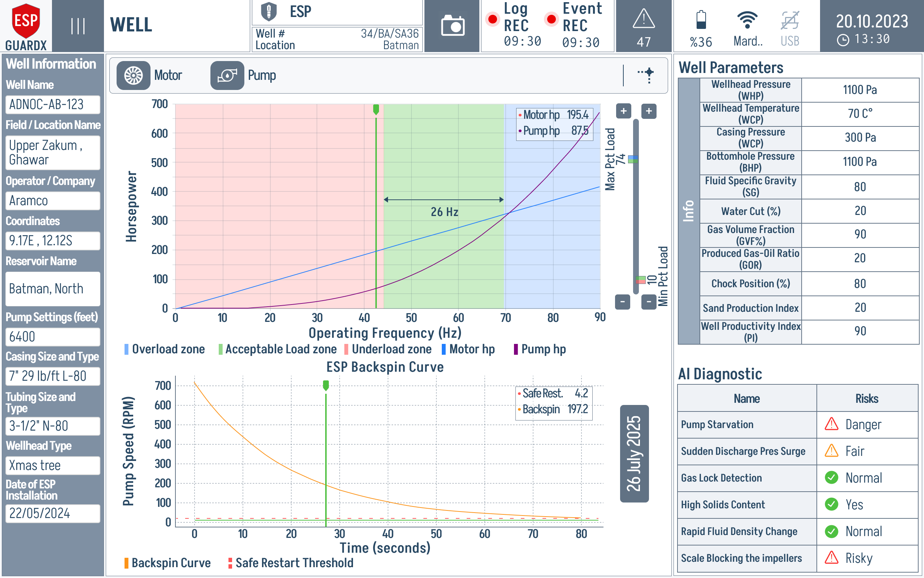The image size is (924, 578).
Task: Click Max Pct Load slider handle at 74
Action: [633, 159]
